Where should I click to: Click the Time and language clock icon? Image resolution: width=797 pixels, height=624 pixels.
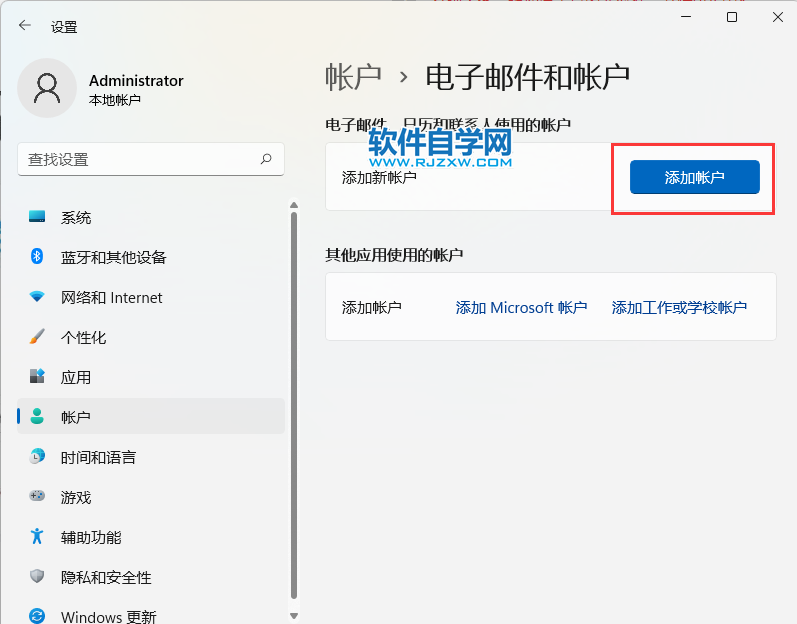pyautogui.click(x=37, y=457)
